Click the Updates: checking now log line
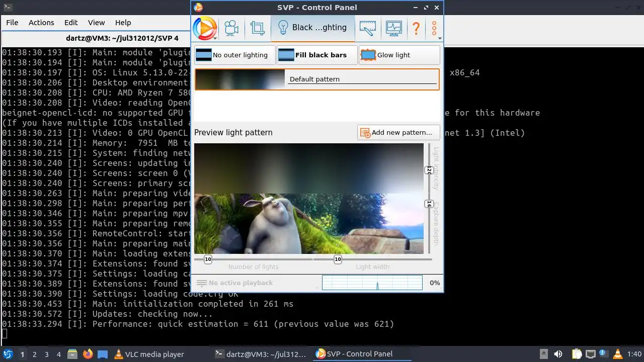 coord(108,314)
